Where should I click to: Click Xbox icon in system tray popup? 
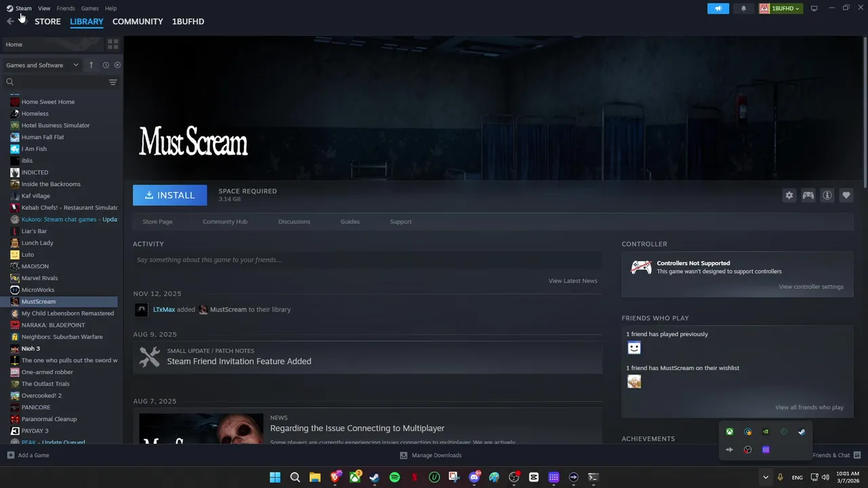tap(730, 432)
